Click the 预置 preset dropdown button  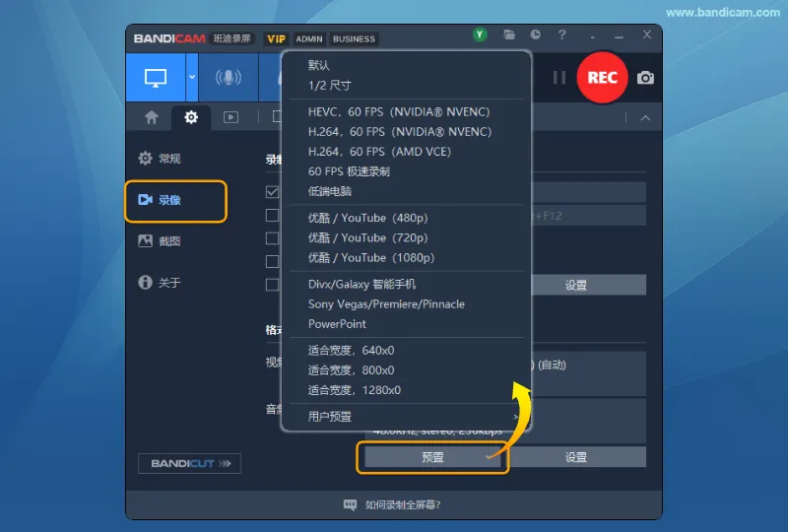click(x=432, y=457)
